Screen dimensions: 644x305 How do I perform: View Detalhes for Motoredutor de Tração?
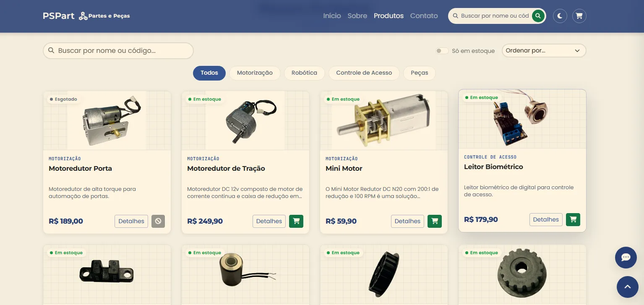[x=269, y=221]
